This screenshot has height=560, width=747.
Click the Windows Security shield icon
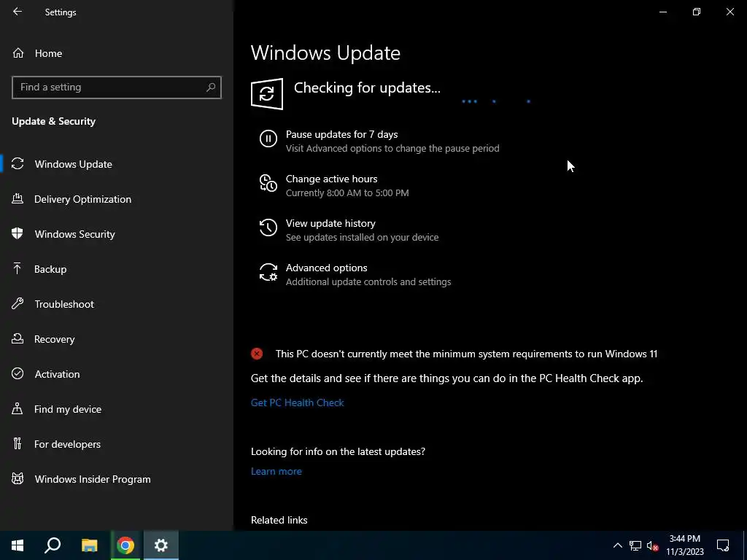tap(18, 234)
